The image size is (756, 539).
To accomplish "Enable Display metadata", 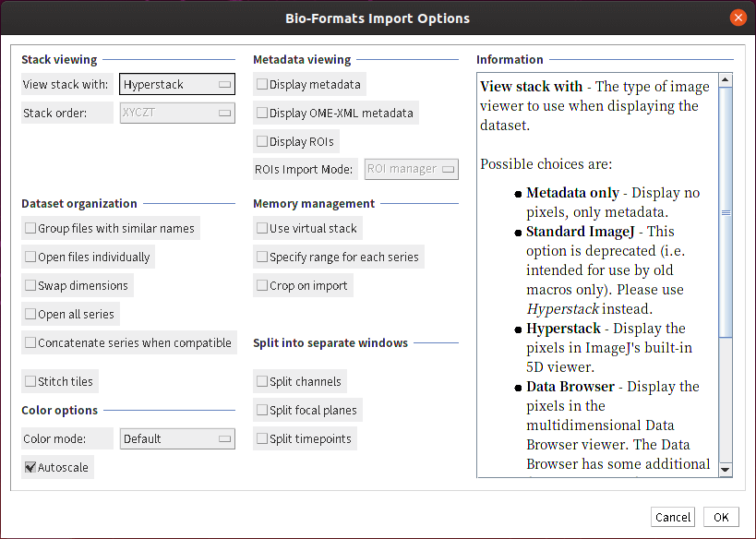I will pyautogui.click(x=262, y=84).
